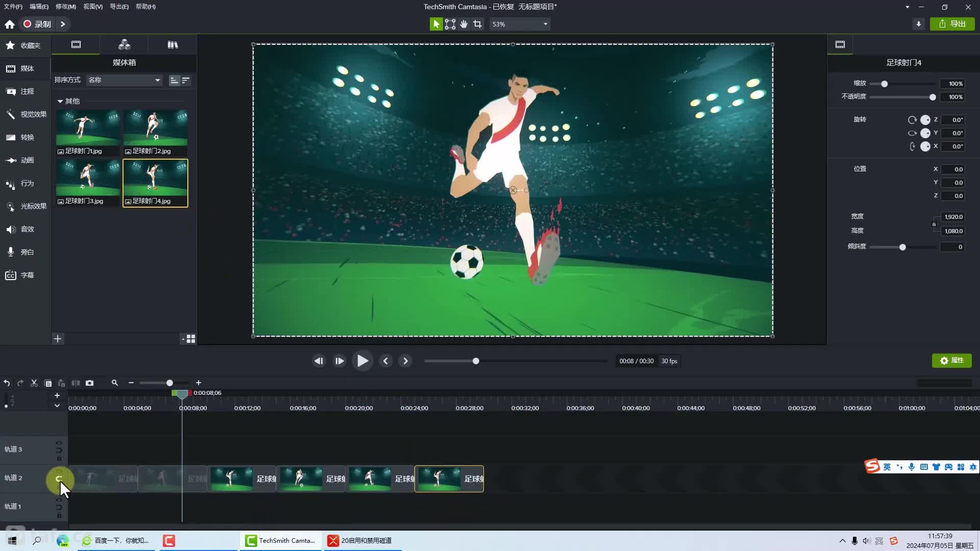Toggle magnetic track on Track 3
The image size is (980, 551).
(59, 450)
